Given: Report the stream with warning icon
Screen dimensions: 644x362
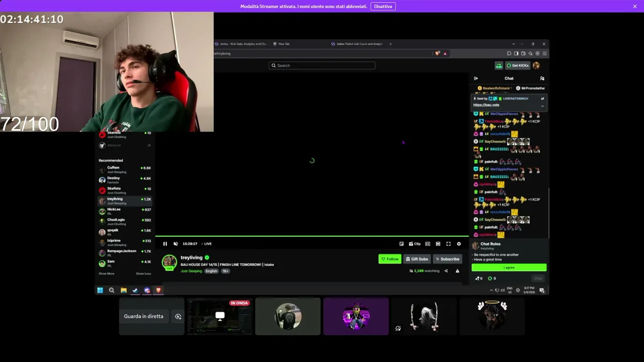Looking at the screenshot, I should (457, 271).
